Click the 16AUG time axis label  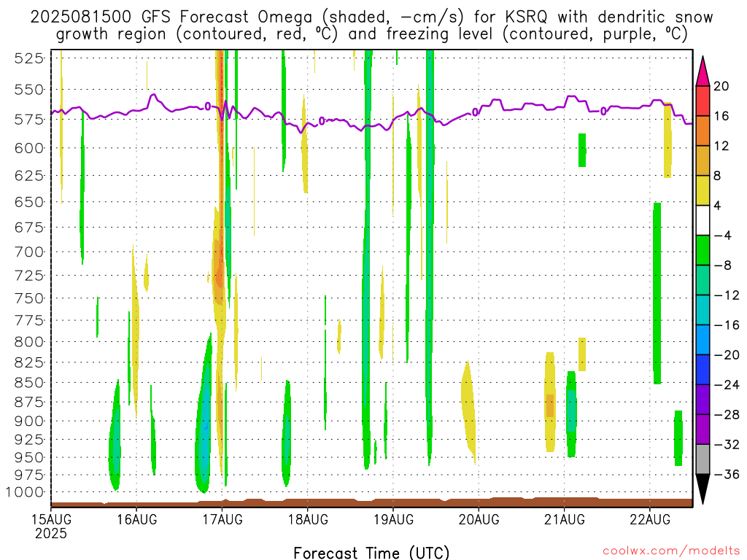click(136, 519)
